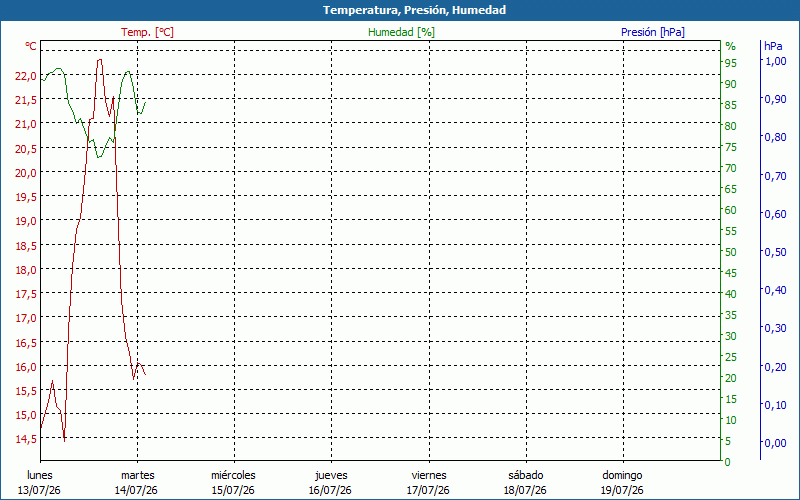Click the viernes 17/07/26 date label
Viewport: 800px width, 500px height.
(428, 483)
